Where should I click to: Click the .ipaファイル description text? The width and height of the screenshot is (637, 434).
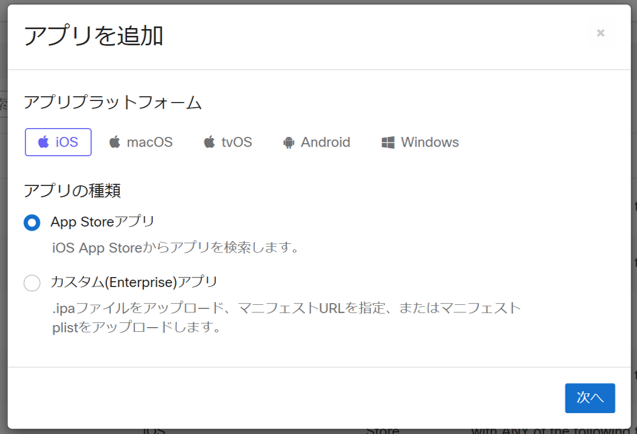click(286, 317)
